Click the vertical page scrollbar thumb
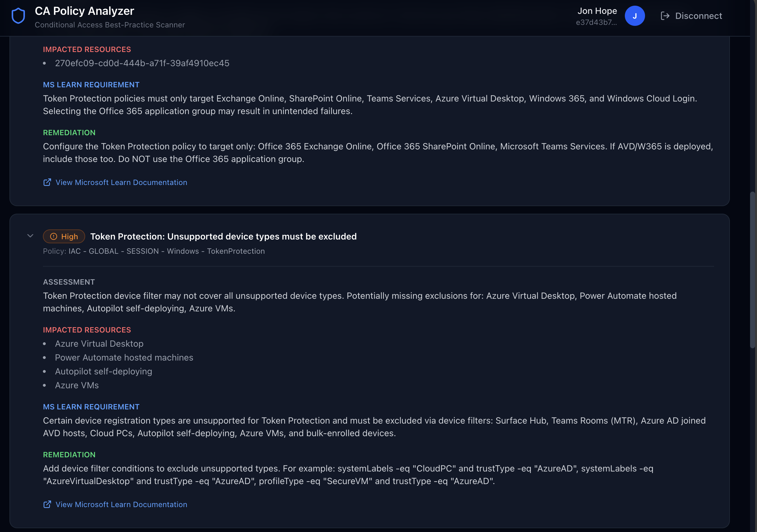The image size is (757, 532). (x=752, y=269)
